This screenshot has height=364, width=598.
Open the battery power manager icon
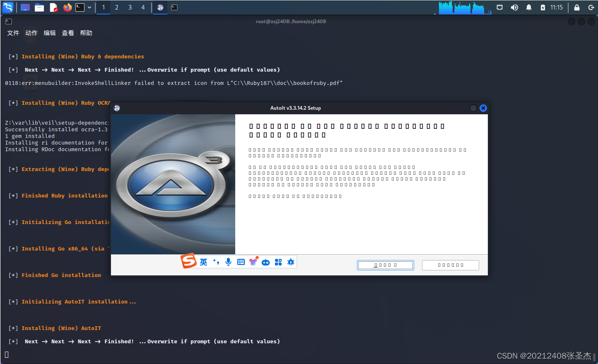pyautogui.click(x=543, y=7)
